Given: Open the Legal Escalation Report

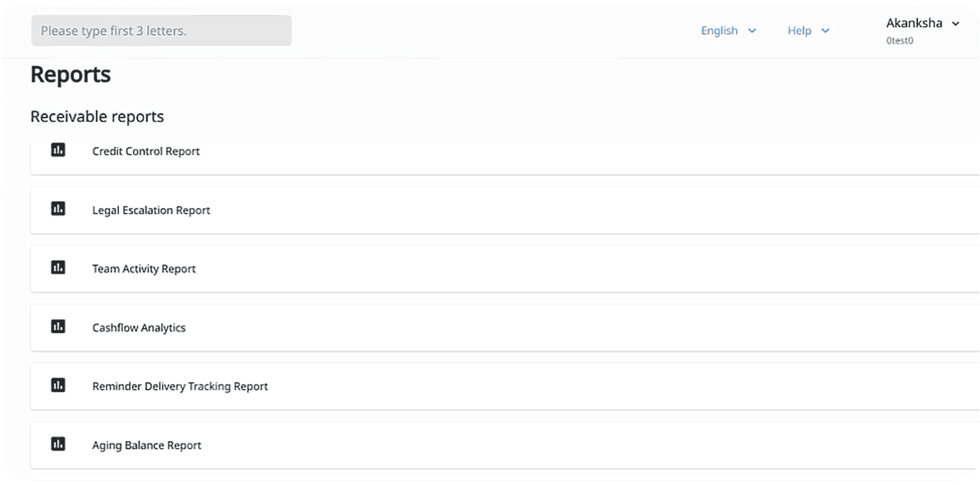Looking at the screenshot, I should click(151, 210).
